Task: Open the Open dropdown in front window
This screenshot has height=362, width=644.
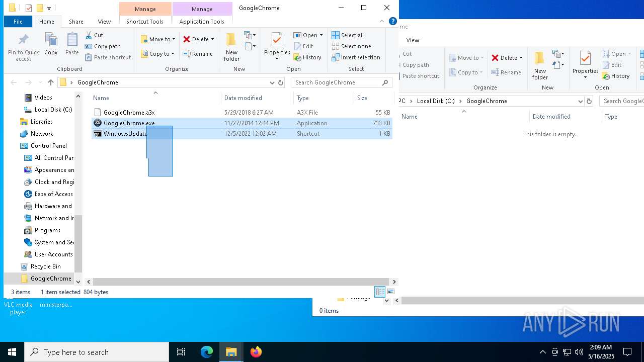Action: point(308,35)
